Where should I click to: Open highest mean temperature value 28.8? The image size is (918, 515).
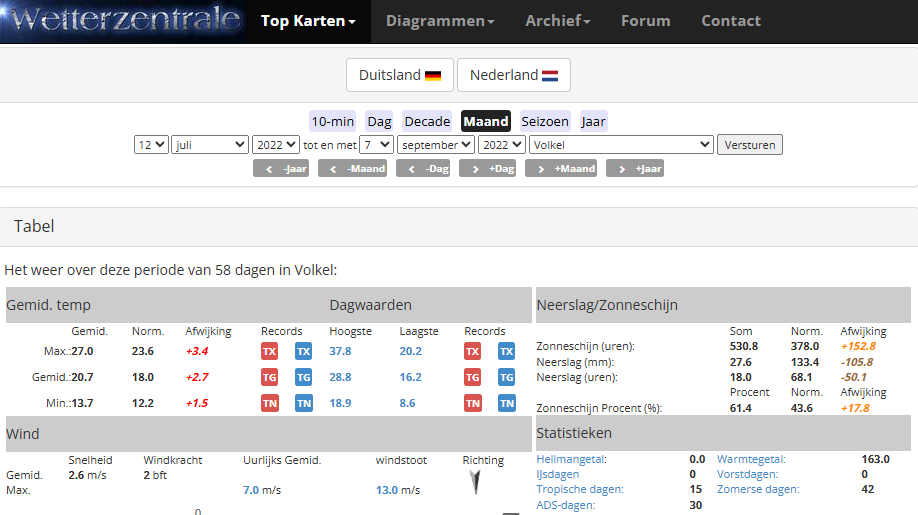(340, 377)
